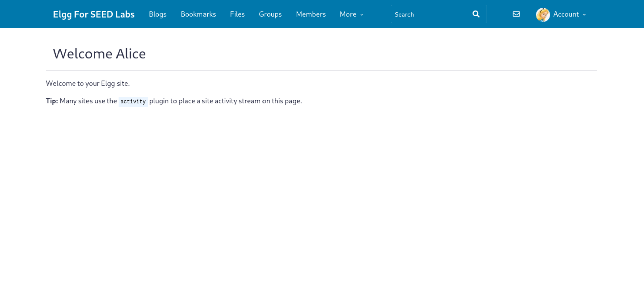Screen dimensions: 644x286
Task: View the Members list page
Action: [x=311, y=14]
